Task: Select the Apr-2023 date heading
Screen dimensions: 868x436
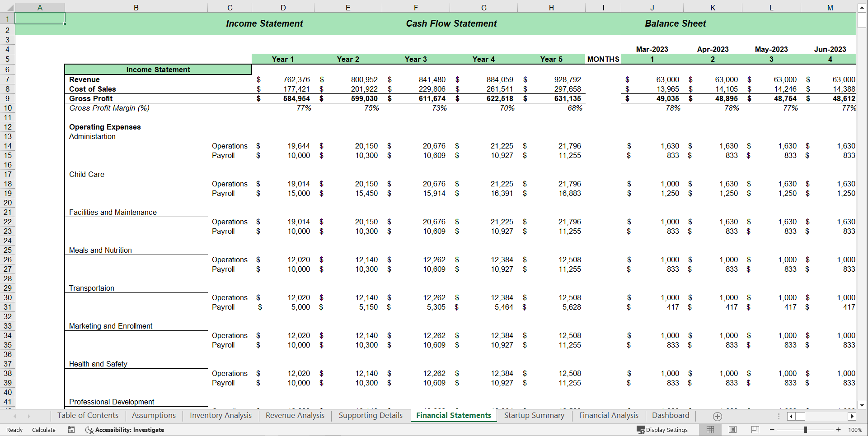Action: tap(713, 49)
